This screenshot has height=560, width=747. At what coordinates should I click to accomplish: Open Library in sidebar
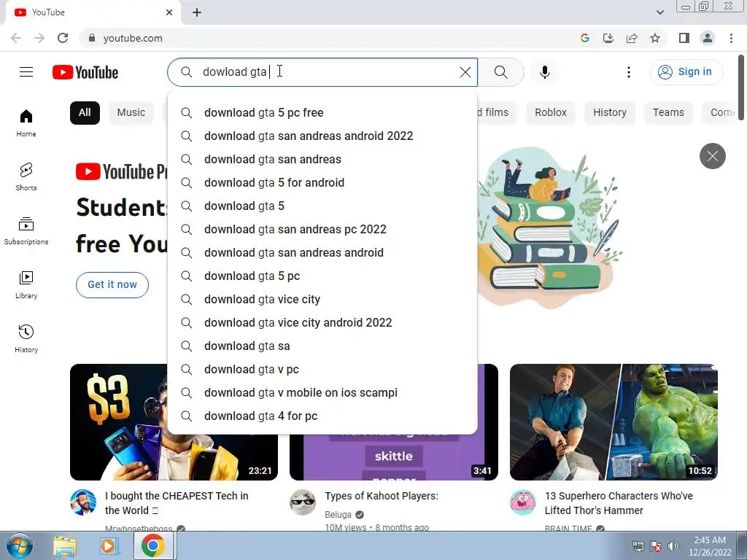(x=26, y=284)
